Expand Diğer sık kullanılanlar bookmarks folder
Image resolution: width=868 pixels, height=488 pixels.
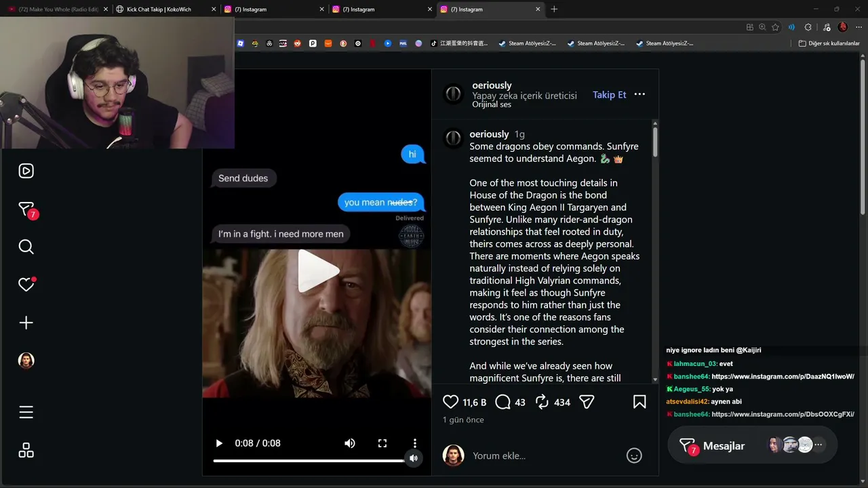pyautogui.click(x=829, y=43)
